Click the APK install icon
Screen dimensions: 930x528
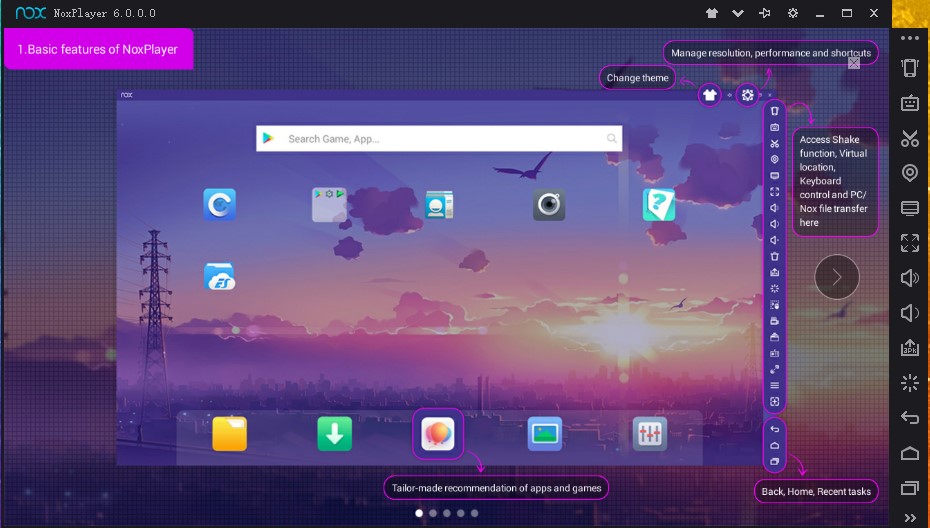(x=909, y=348)
